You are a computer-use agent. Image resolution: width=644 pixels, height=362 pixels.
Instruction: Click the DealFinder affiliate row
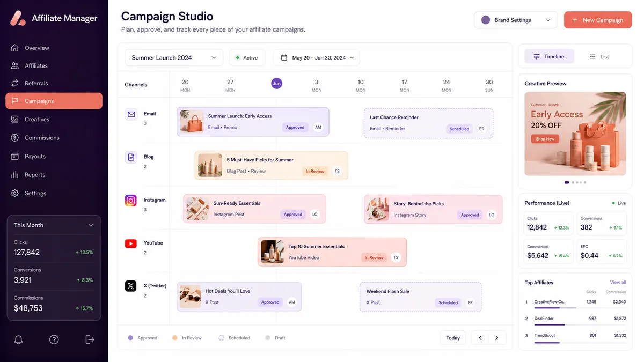tap(575, 320)
